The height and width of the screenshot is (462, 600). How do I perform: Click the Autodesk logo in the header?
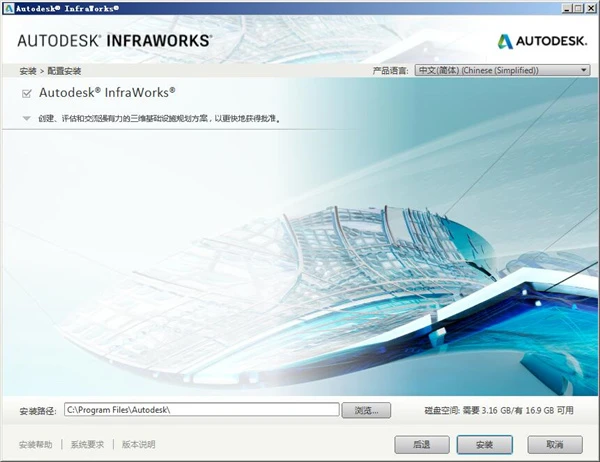pyautogui.click(x=542, y=41)
